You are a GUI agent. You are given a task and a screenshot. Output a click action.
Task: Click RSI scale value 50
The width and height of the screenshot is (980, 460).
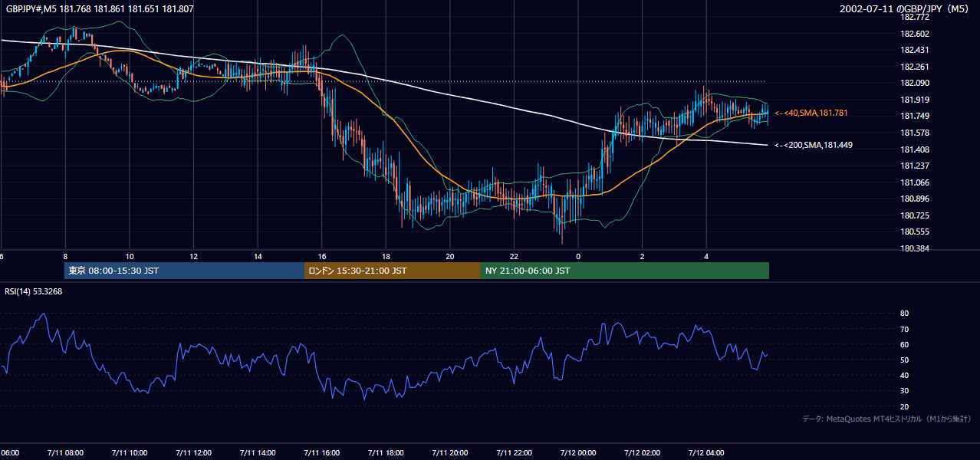tap(905, 360)
